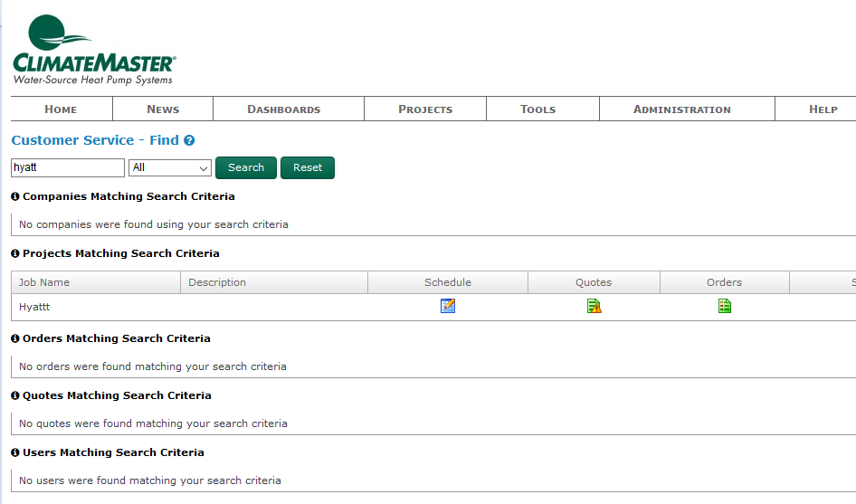This screenshot has width=856, height=504.
Task: Click the Reset button
Action: (308, 167)
